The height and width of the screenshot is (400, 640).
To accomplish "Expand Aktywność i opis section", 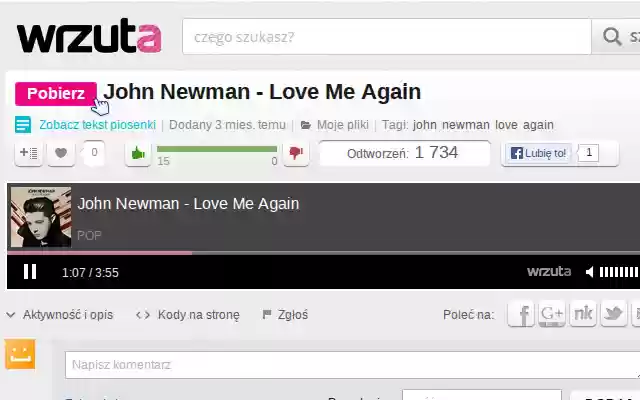I will click(x=60, y=315).
